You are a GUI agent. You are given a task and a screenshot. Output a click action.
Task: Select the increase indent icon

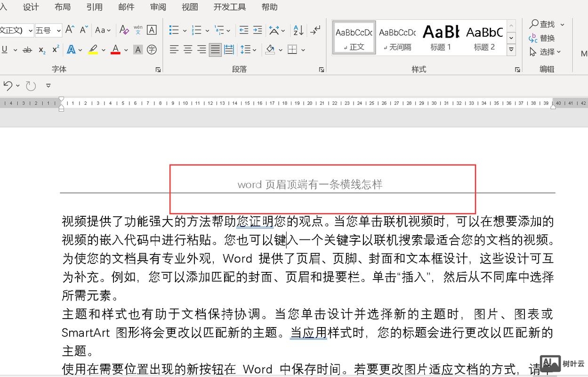pyautogui.click(x=257, y=29)
